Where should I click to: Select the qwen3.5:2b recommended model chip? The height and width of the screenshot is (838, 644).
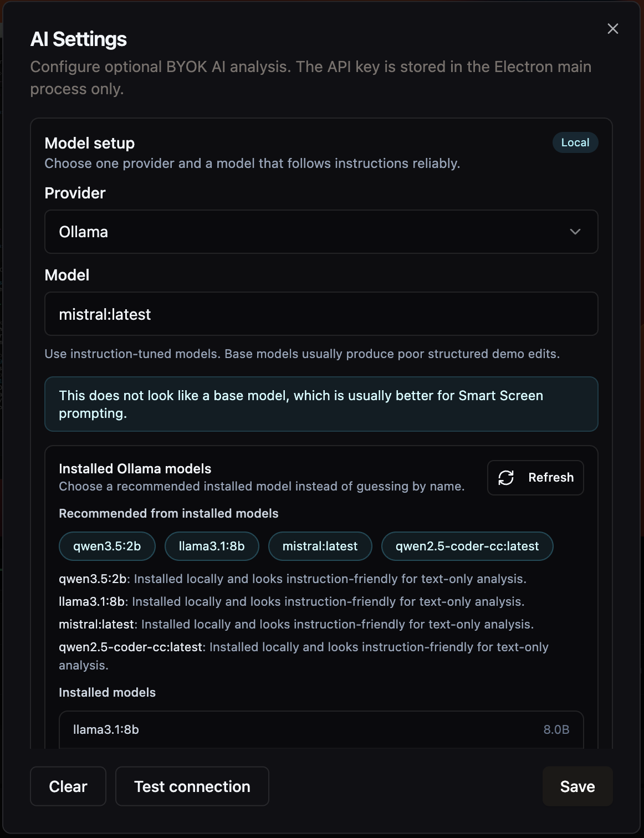[108, 546]
